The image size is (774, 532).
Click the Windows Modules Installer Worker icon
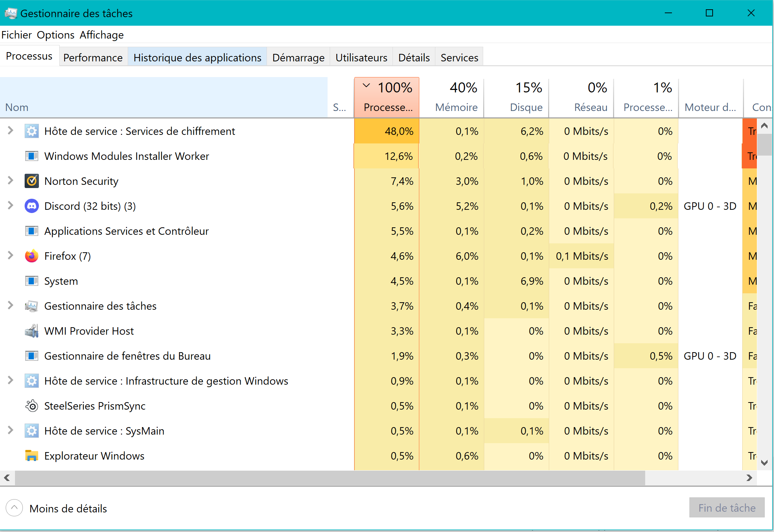(x=32, y=156)
